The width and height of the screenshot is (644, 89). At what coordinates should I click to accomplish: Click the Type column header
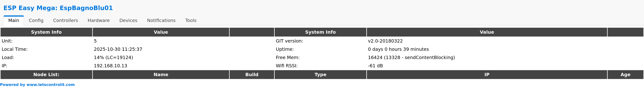320,74
